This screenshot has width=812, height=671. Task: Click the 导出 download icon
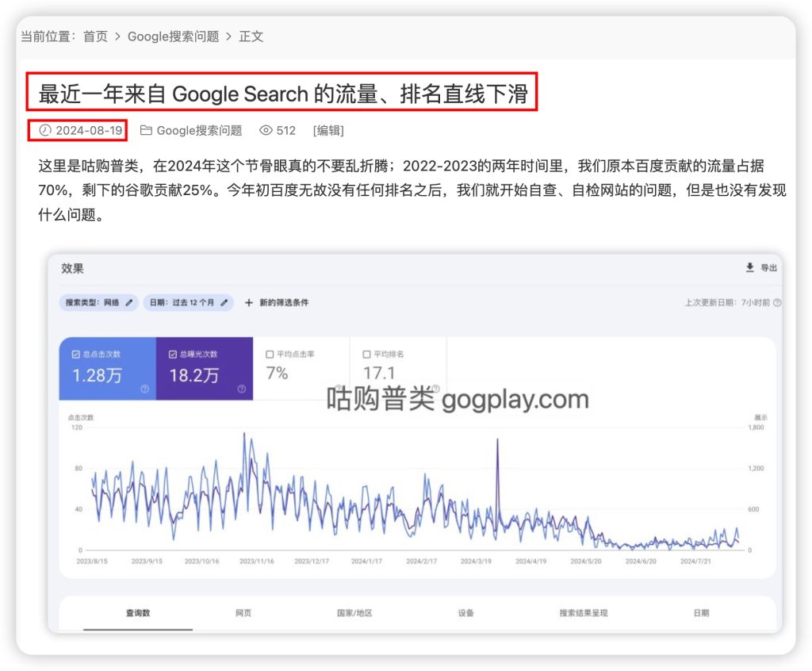(749, 267)
